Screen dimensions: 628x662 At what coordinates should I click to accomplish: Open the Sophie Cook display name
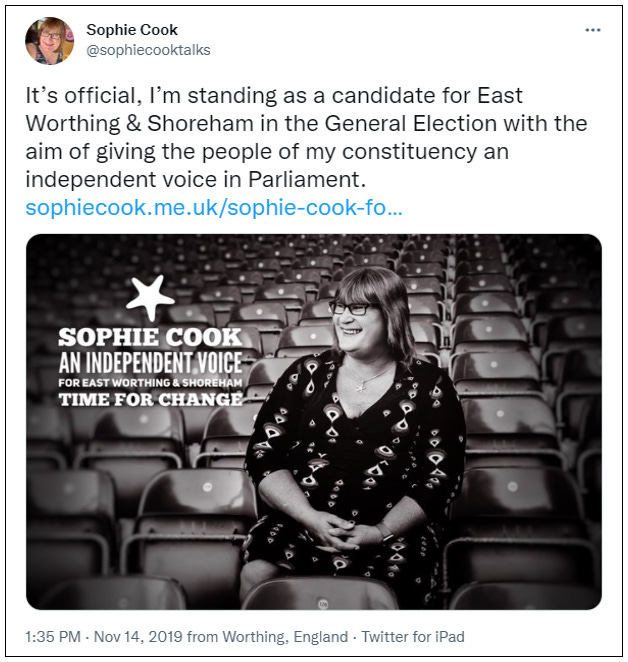(132, 29)
